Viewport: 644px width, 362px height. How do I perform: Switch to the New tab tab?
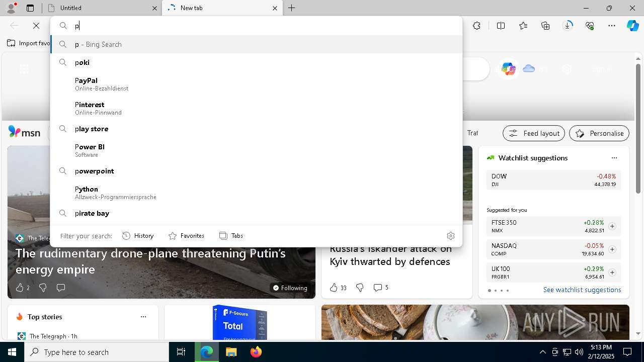tap(222, 8)
